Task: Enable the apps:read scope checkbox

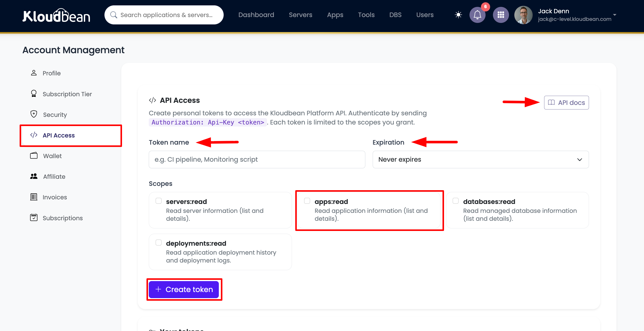Action: tap(307, 201)
